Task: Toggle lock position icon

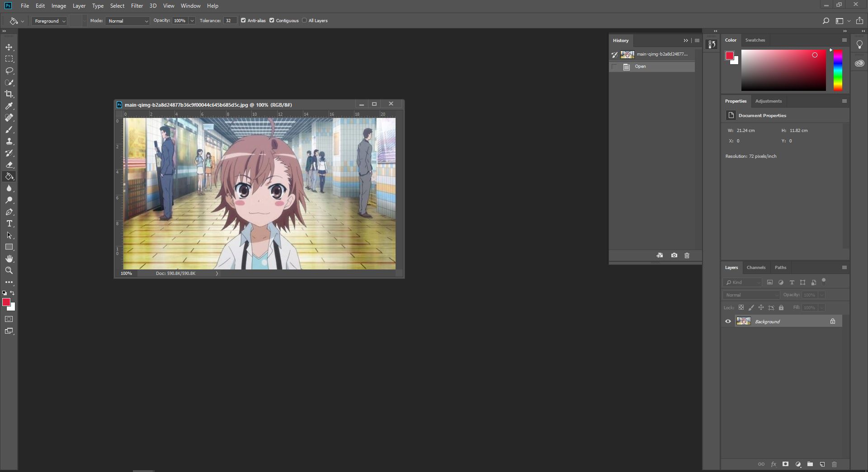Action: 761,307
